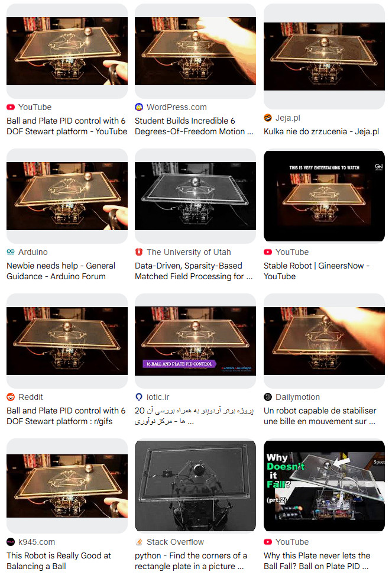
Task: Click the Arduino logo icon
Action: (11, 252)
